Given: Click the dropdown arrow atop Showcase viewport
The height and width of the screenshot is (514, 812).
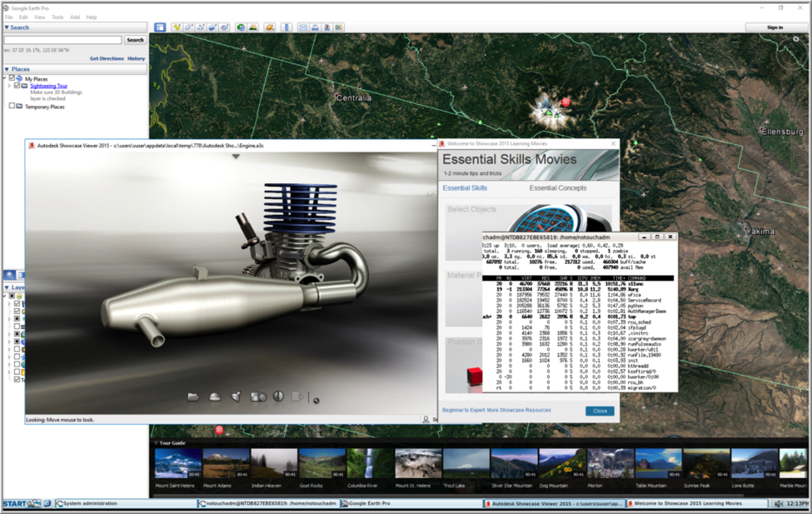Looking at the screenshot, I should tap(236, 157).
